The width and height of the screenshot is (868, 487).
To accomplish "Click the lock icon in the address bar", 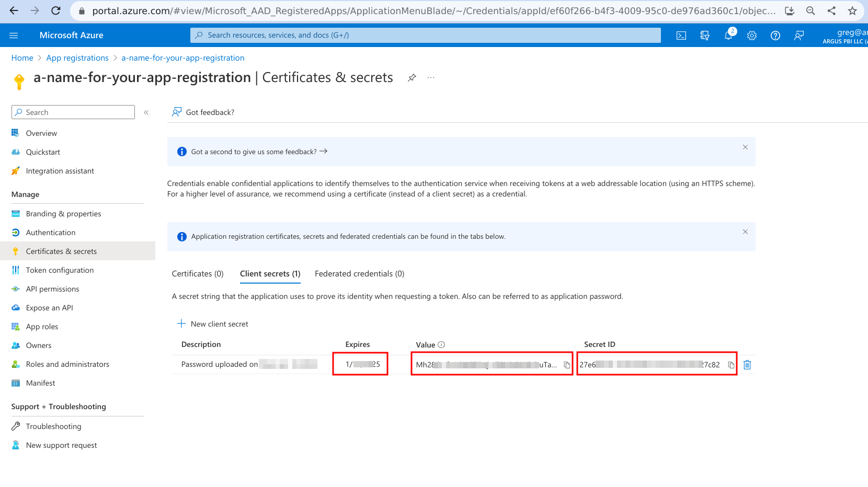I will 82,11.
